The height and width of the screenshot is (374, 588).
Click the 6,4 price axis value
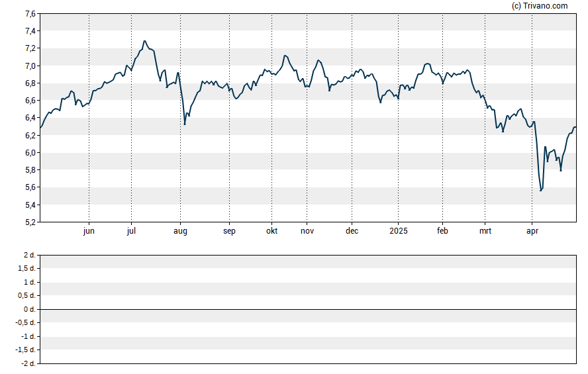[30, 118]
